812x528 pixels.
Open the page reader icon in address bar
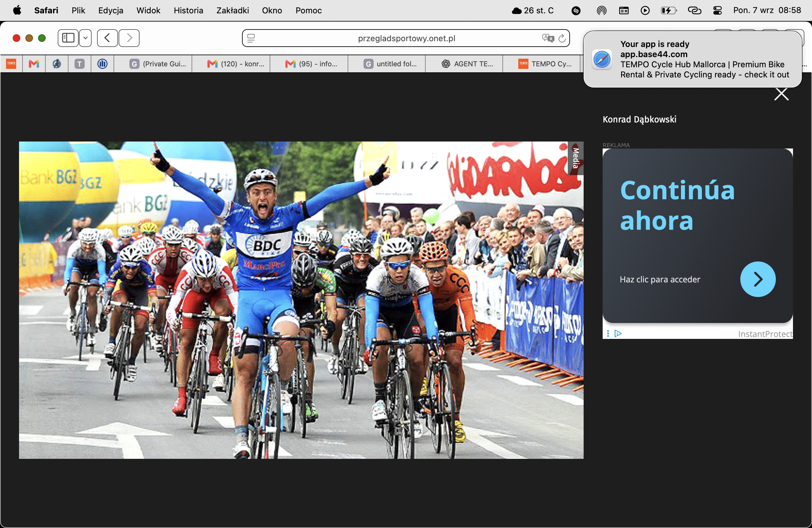coord(251,38)
